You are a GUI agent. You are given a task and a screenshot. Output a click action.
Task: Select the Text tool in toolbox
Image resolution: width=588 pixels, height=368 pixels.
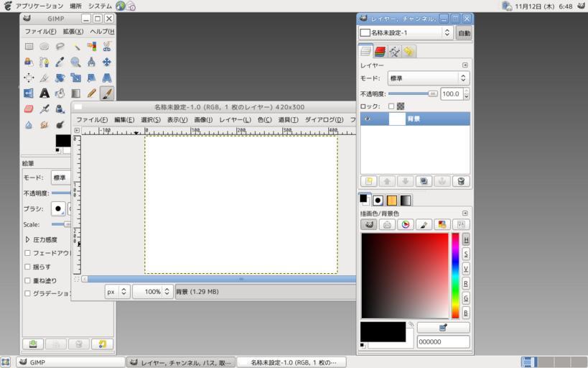pyautogui.click(x=45, y=93)
